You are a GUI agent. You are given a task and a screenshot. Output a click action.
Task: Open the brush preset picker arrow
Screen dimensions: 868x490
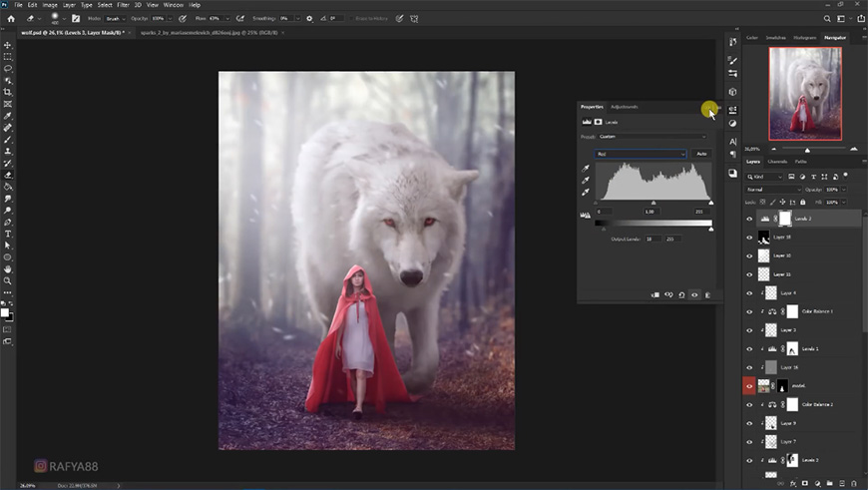pyautogui.click(x=64, y=18)
